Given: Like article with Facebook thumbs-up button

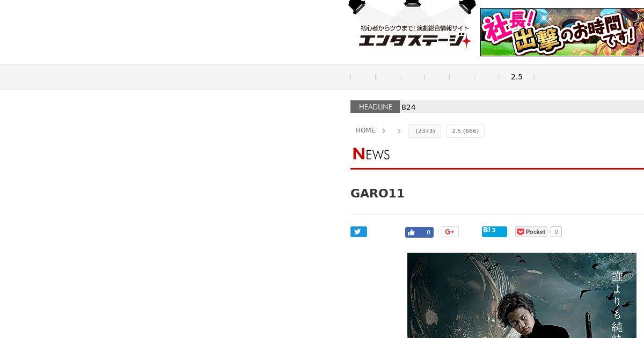Looking at the screenshot, I should point(419,232).
